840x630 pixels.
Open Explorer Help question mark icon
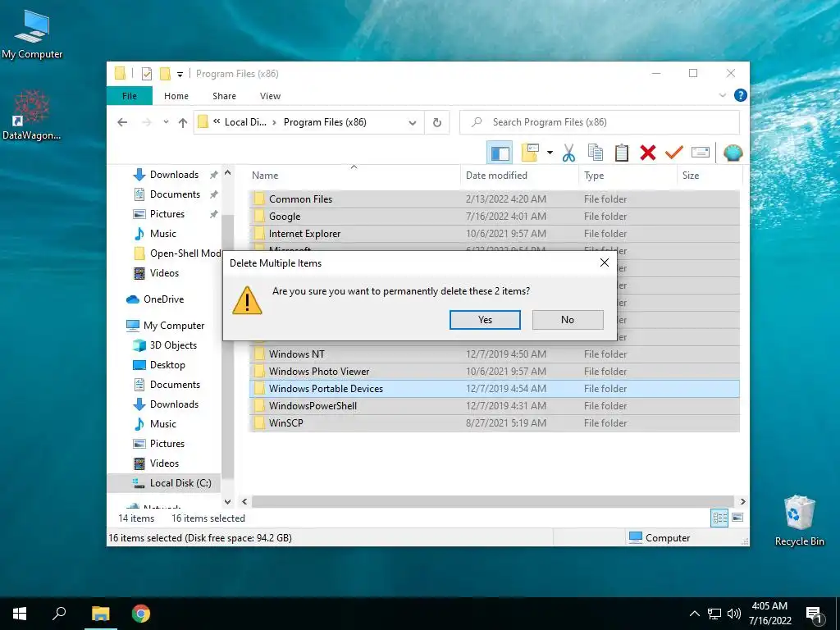click(x=741, y=95)
